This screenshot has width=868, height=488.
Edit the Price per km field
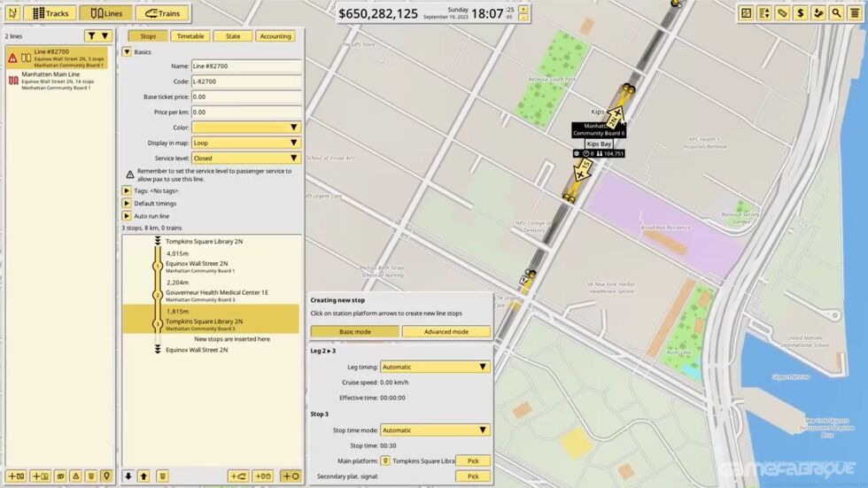246,112
